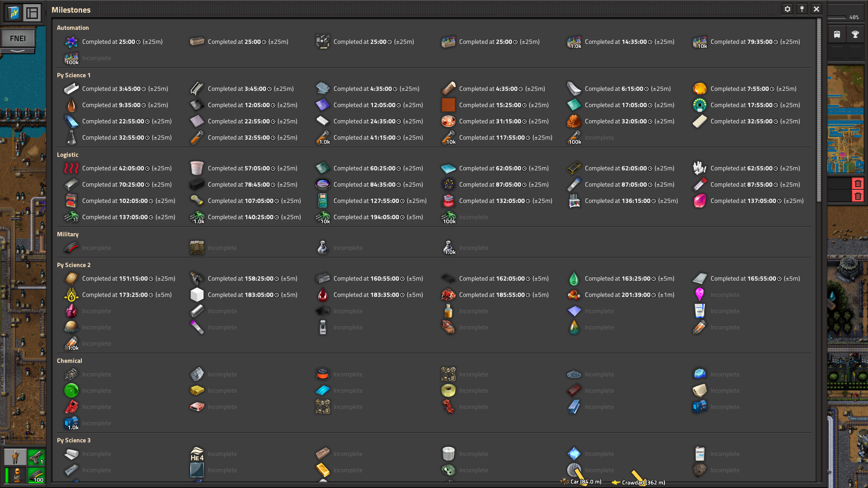Click the pink gem icon completed at 137:05:00
This screenshot has height=488, width=868.
[700, 201]
